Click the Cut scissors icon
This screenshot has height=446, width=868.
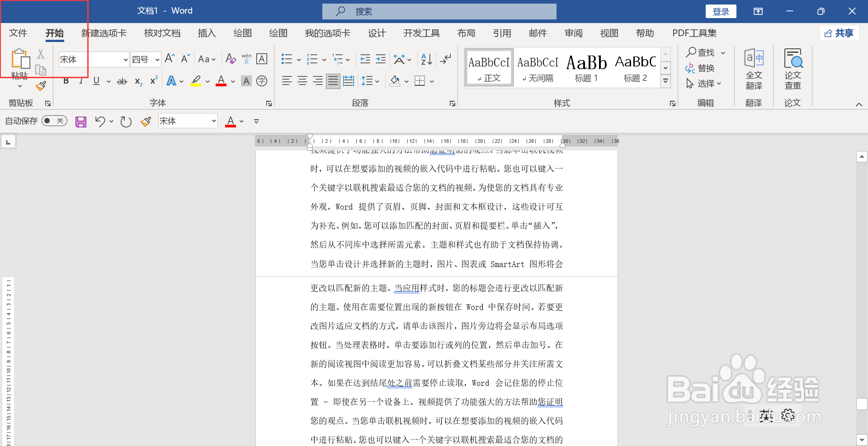(41, 54)
